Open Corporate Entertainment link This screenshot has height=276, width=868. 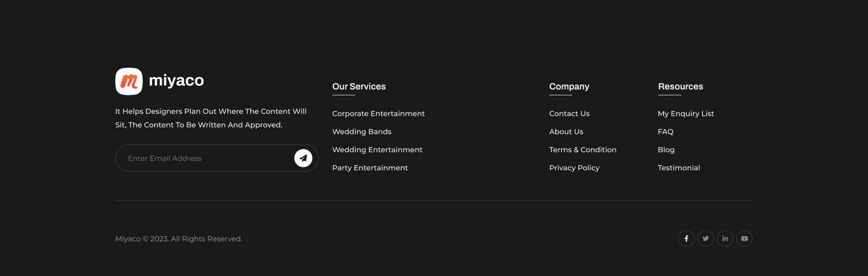point(378,113)
